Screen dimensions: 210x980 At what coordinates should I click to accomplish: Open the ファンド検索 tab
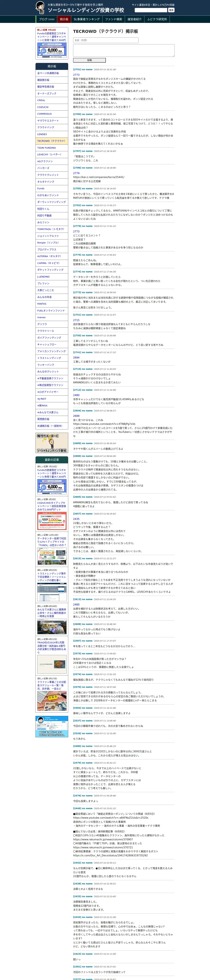(x=114, y=19)
